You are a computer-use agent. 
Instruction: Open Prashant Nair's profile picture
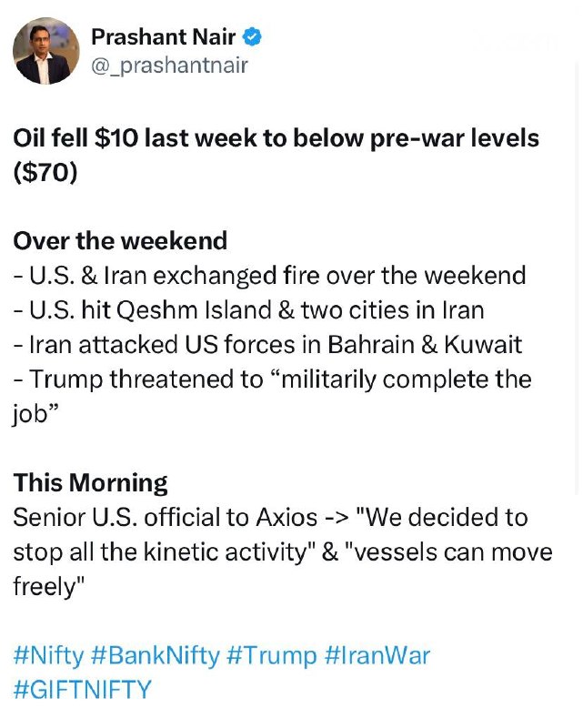(x=46, y=51)
